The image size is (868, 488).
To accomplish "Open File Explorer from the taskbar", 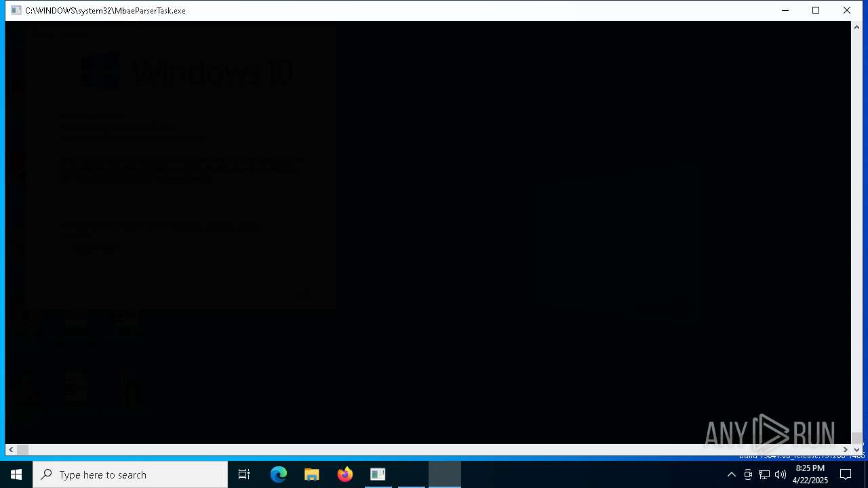I will (311, 474).
